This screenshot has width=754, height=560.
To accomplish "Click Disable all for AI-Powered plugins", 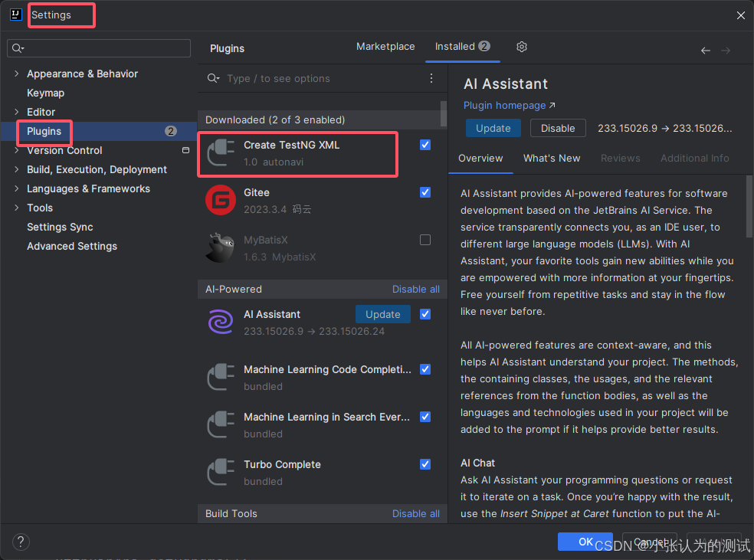I will pyautogui.click(x=415, y=289).
